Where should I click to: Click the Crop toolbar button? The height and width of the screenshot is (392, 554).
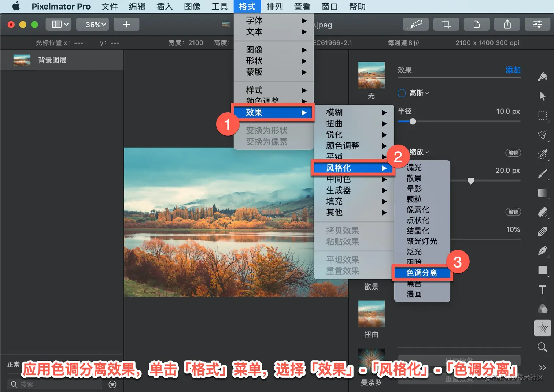tap(446, 24)
